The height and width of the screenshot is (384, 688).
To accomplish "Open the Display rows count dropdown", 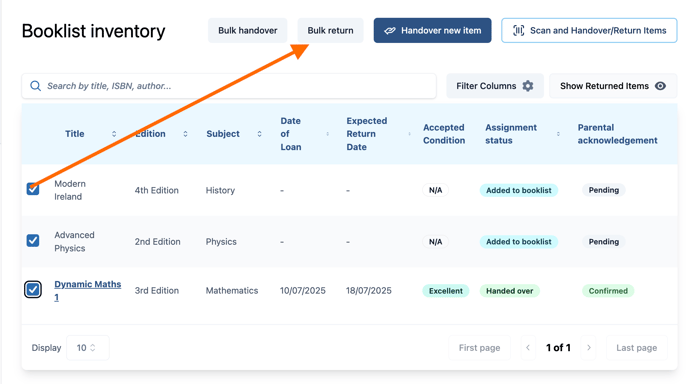I will [x=87, y=348].
